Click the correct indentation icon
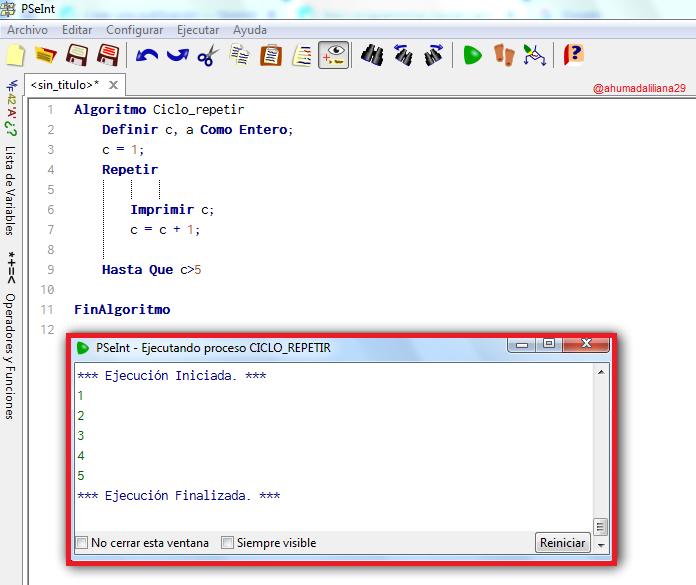This screenshot has width=696, height=585. pos(302,56)
